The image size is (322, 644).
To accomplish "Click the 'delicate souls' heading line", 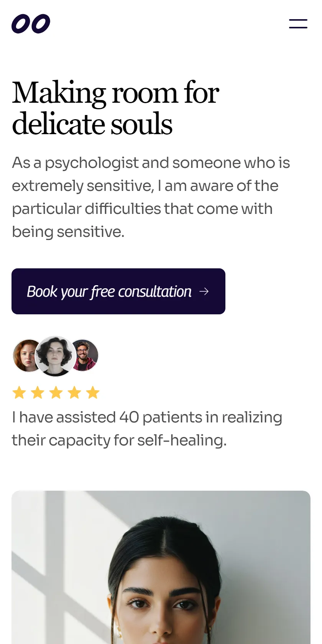I will [92, 124].
